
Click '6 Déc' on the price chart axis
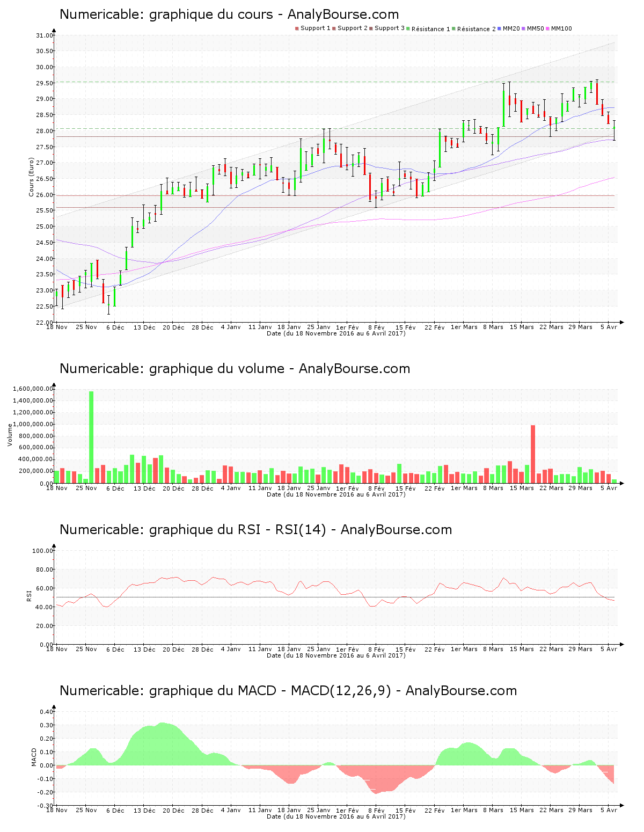click(x=115, y=327)
